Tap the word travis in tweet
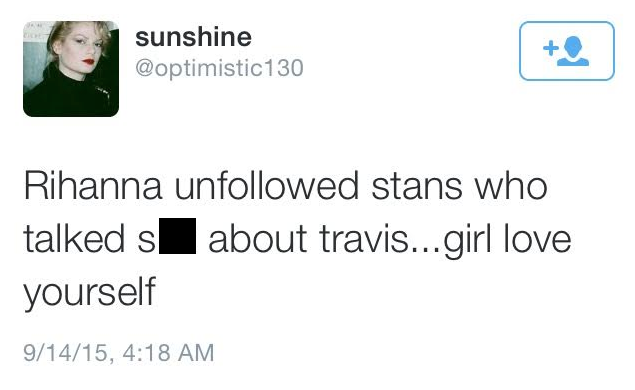The image size is (635, 390). coord(364,239)
